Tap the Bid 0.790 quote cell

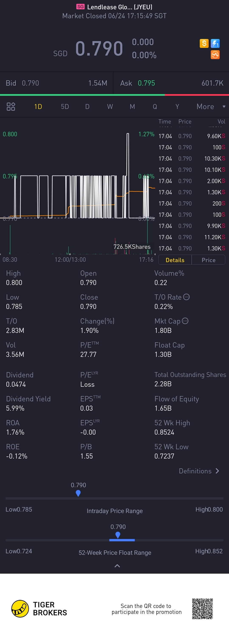[x=57, y=83]
